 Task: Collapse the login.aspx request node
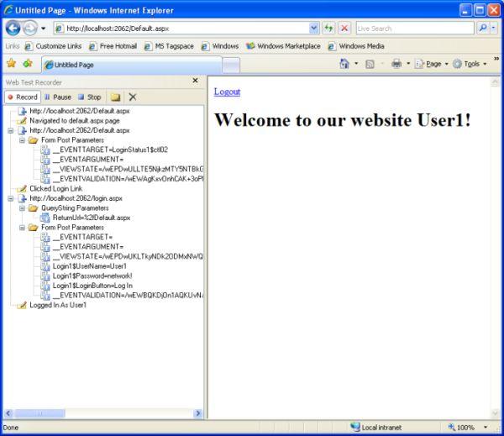coord(9,198)
